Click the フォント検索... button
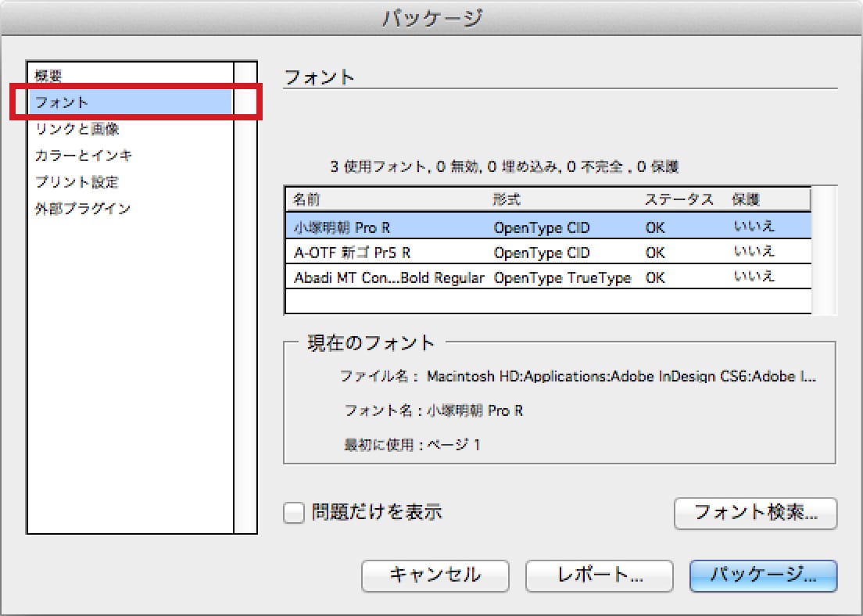Image resolution: width=863 pixels, height=616 pixels. coord(755,514)
